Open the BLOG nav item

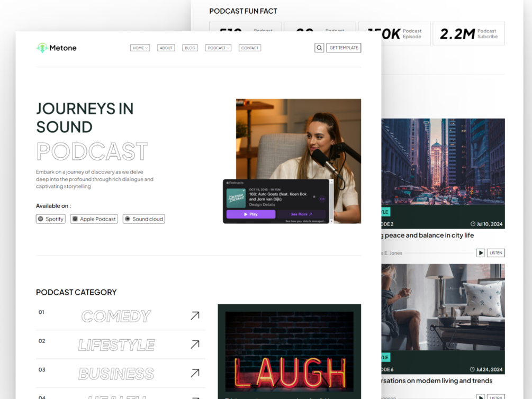tap(190, 48)
